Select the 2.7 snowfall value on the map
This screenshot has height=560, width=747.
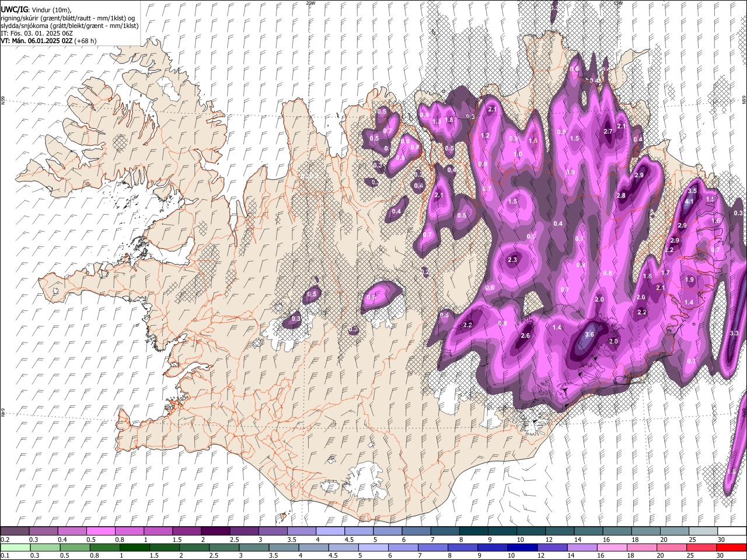click(x=608, y=131)
